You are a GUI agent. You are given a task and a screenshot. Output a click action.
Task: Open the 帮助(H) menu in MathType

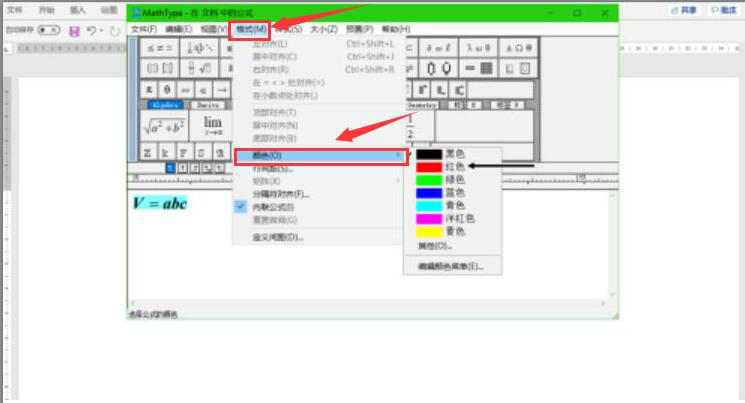pyautogui.click(x=396, y=29)
